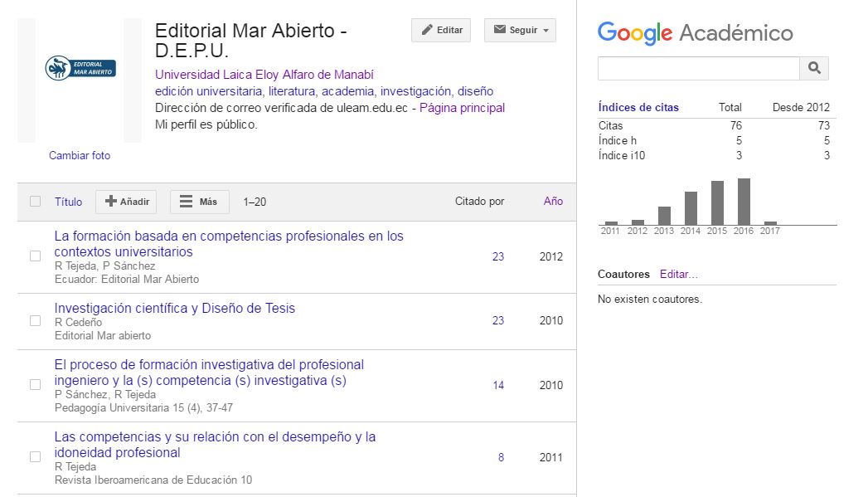Sort articles by Año column

550,201
